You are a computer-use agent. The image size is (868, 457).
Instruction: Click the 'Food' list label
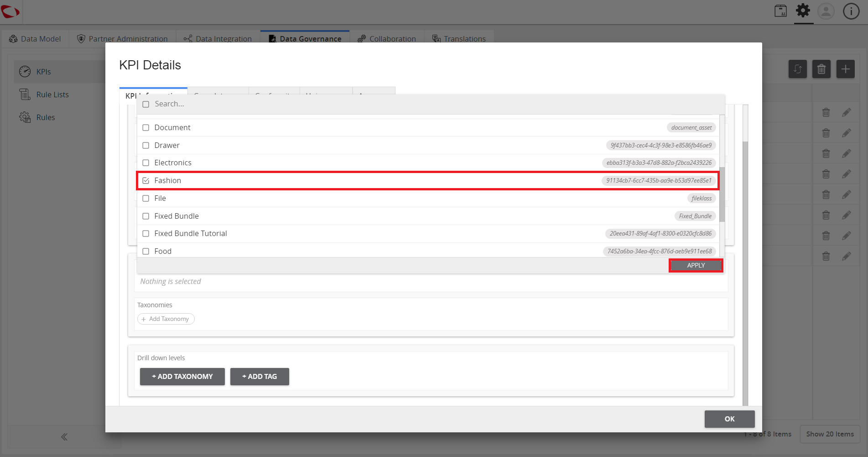163,251
